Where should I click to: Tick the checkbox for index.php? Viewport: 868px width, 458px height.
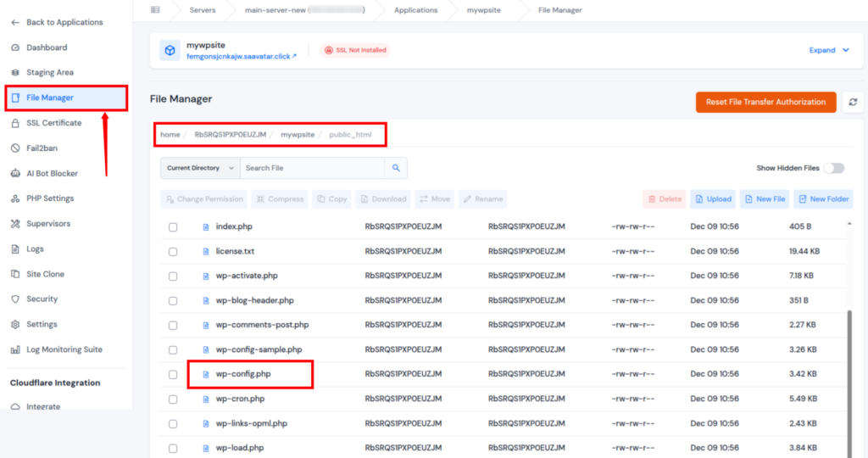point(173,227)
